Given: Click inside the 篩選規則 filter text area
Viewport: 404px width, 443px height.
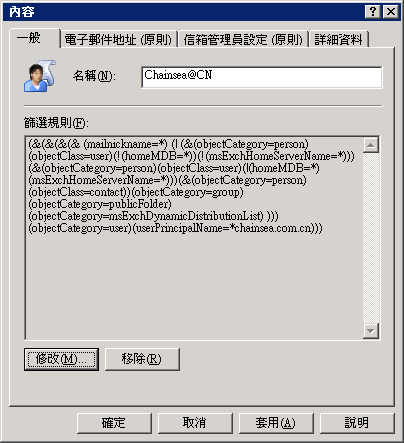Looking at the screenshot, I should (194, 237).
